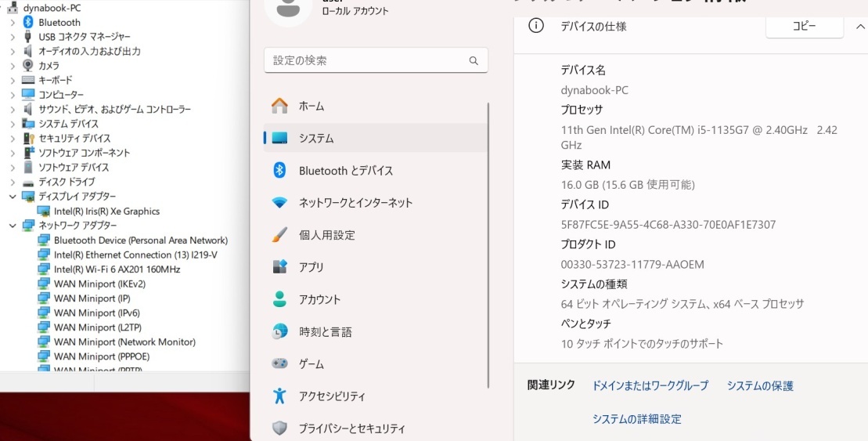Click the security devices (セキュリティ デバイス) icon

pyautogui.click(x=27, y=138)
